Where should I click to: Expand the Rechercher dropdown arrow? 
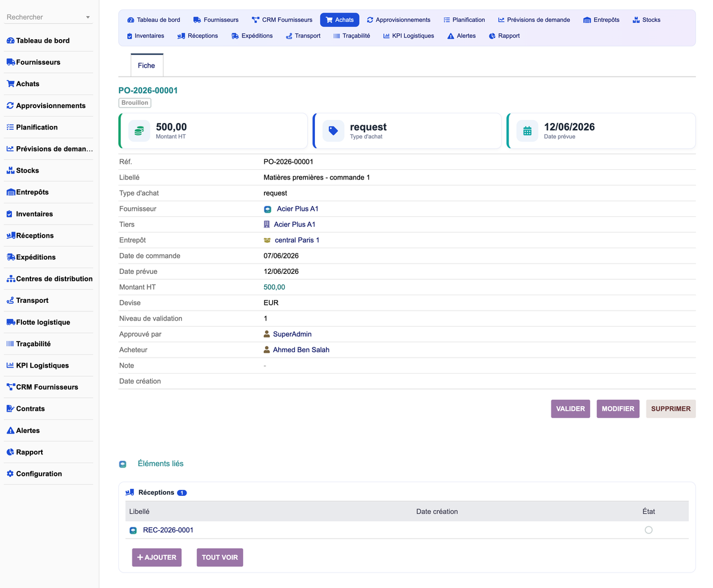tap(88, 17)
